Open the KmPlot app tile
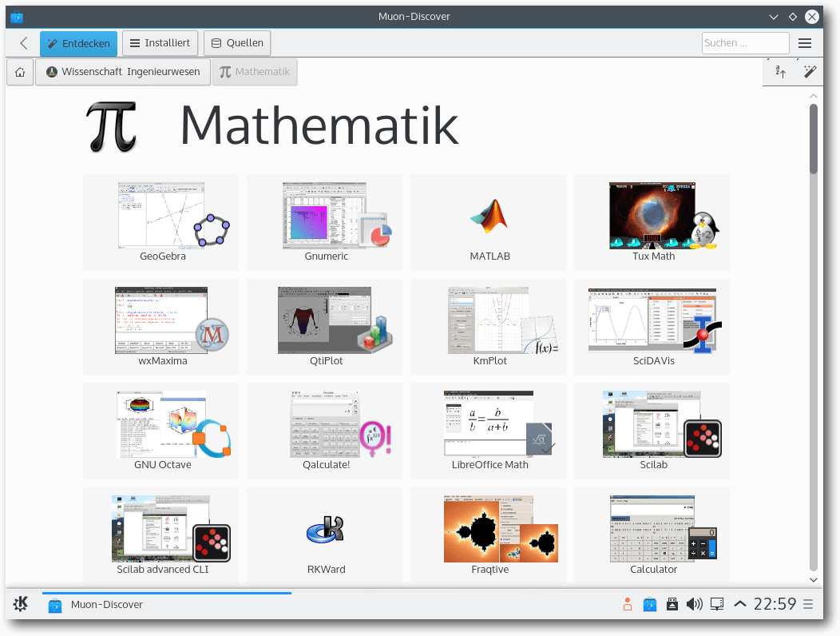This screenshot has width=840, height=636. tap(489, 327)
